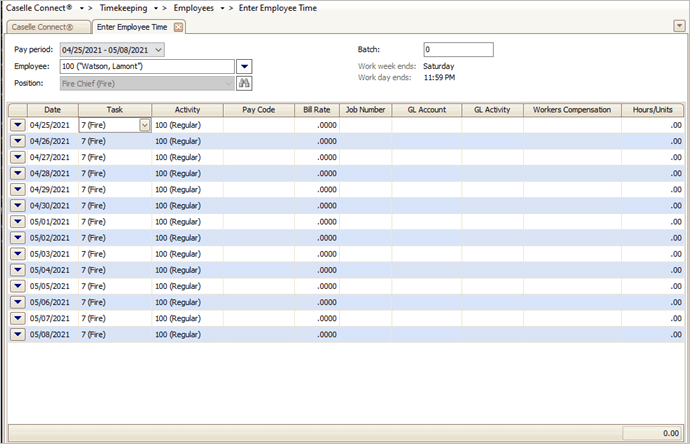
Task: Sort by the Date column header
Action: [52, 109]
